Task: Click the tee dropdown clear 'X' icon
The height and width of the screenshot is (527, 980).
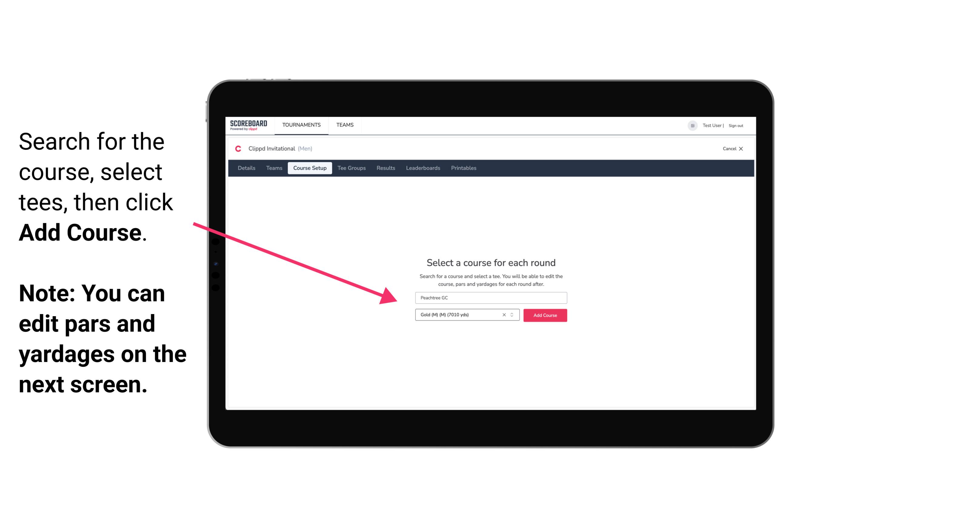Action: [x=503, y=315]
